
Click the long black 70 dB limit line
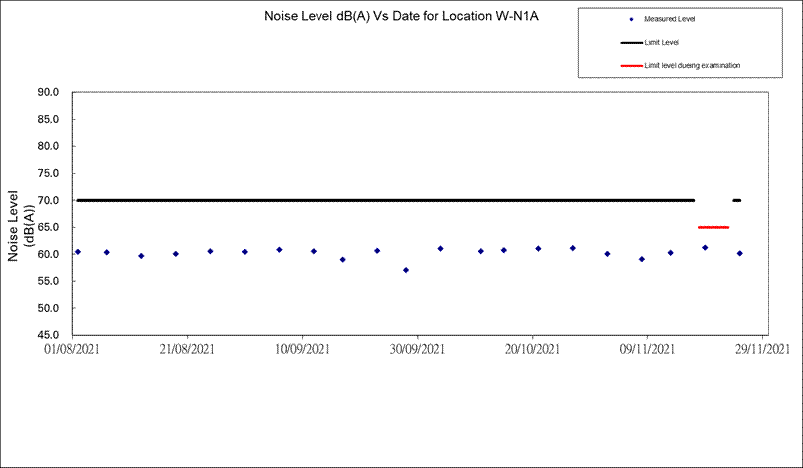tap(385, 200)
